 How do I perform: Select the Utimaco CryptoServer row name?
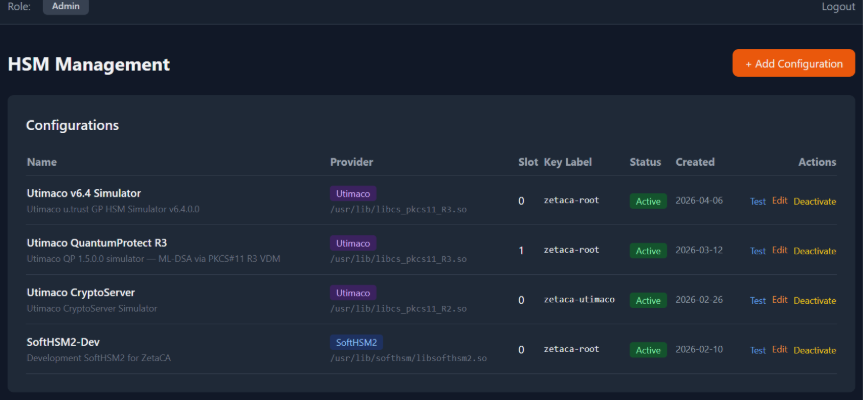(80, 292)
